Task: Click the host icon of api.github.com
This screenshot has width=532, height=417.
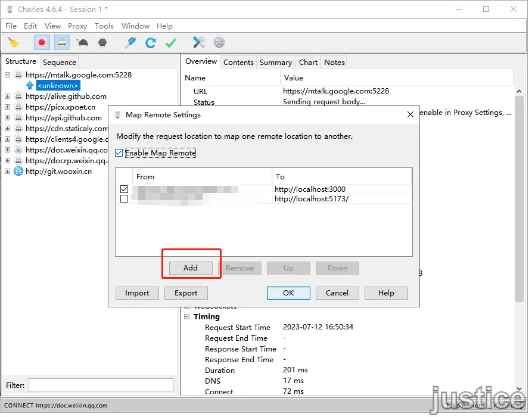Action: [18, 118]
